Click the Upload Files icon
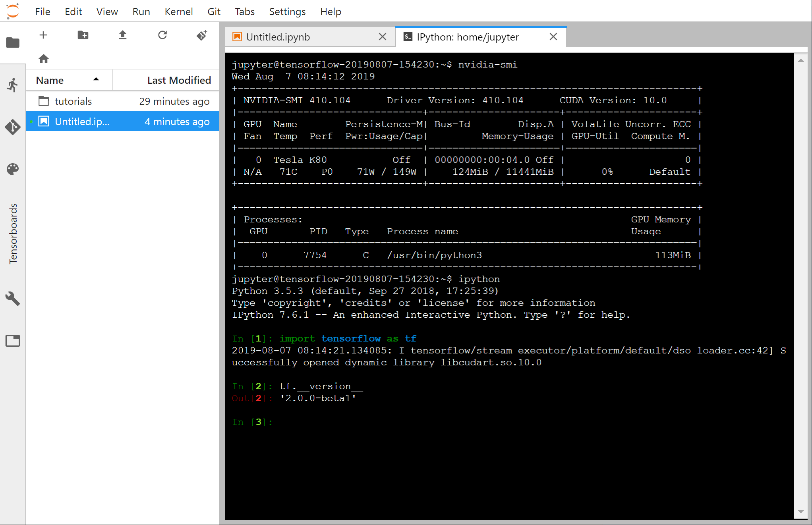Image resolution: width=812 pixels, height=525 pixels. (x=123, y=35)
